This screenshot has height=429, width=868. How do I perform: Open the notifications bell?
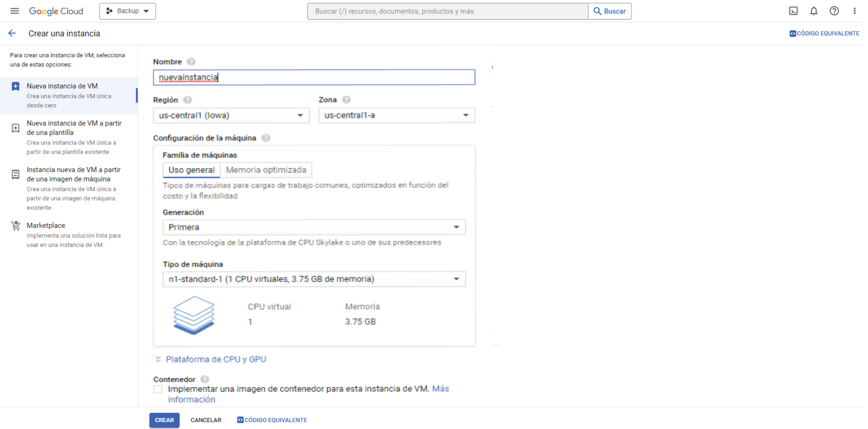814,11
